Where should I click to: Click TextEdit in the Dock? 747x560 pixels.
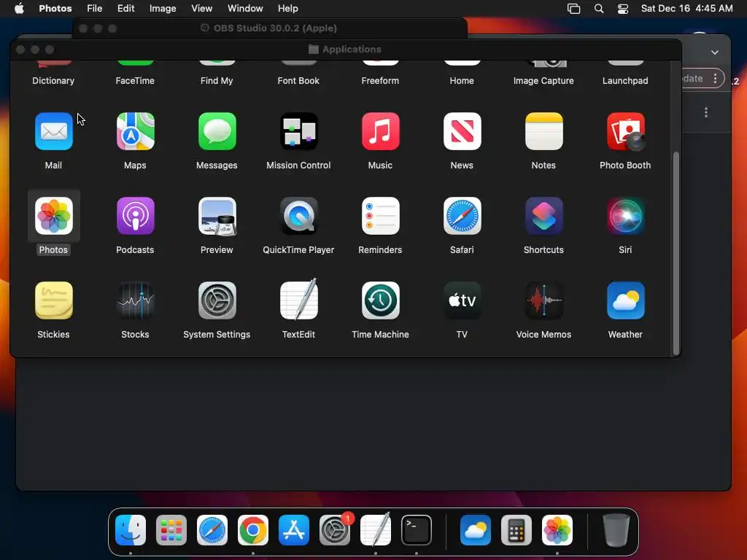[376, 529]
